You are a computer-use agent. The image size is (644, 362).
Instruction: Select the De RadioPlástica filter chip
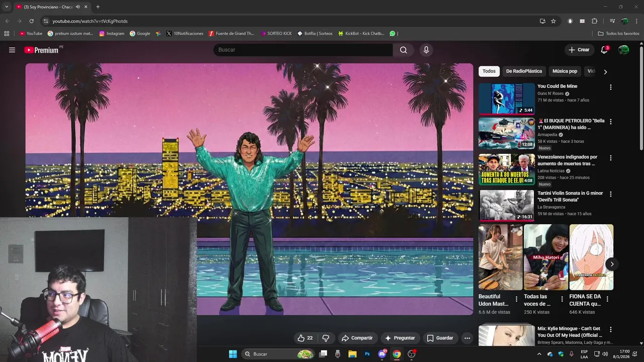click(x=524, y=71)
